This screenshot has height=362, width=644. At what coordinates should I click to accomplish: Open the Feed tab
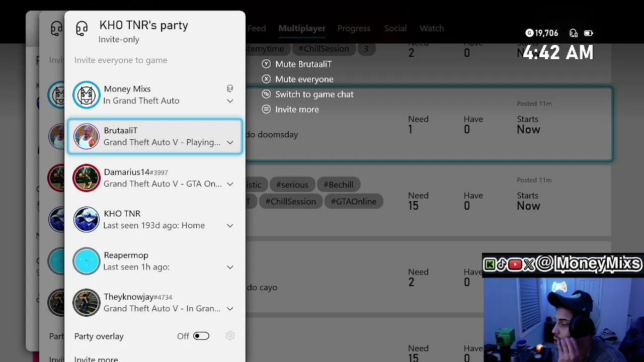tap(257, 28)
